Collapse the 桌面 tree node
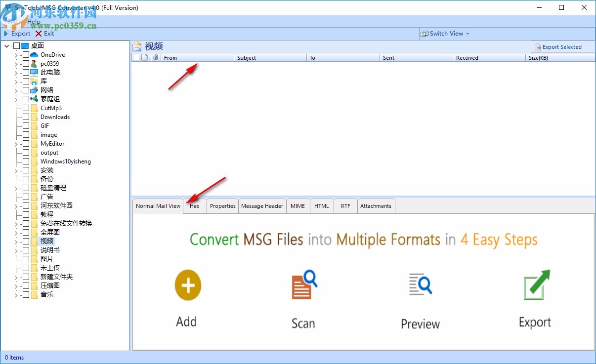596x364 pixels. pyautogui.click(x=6, y=45)
